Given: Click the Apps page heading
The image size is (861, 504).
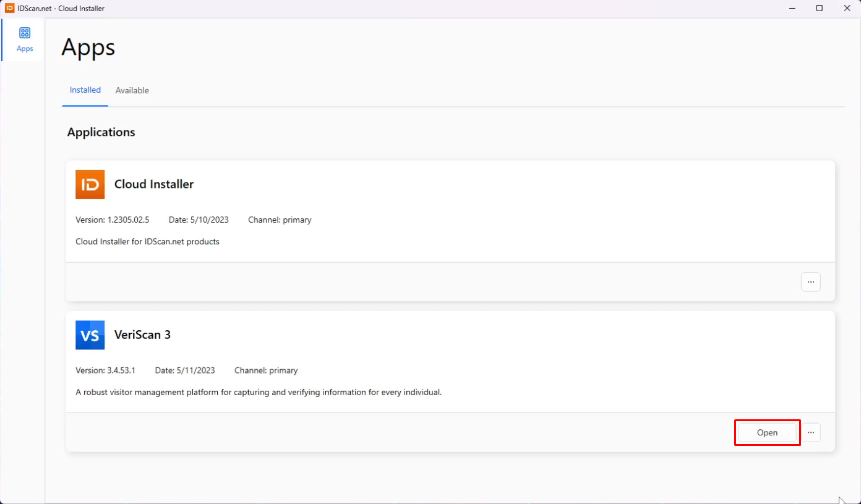Looking at the screenshot, I should click(88, 48).
